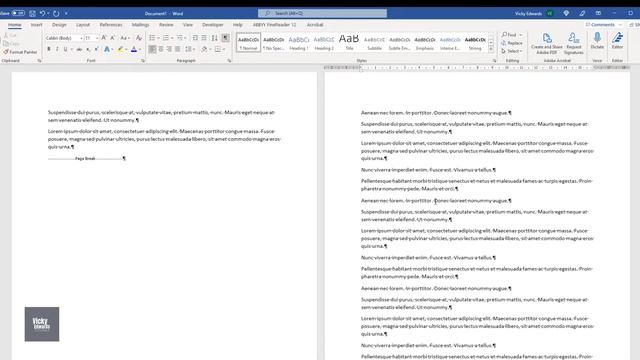The image size is (640, 360).
Task: Open the Customize Quick Access Toolbar dropdown
Action: click(x=66, y=13)
